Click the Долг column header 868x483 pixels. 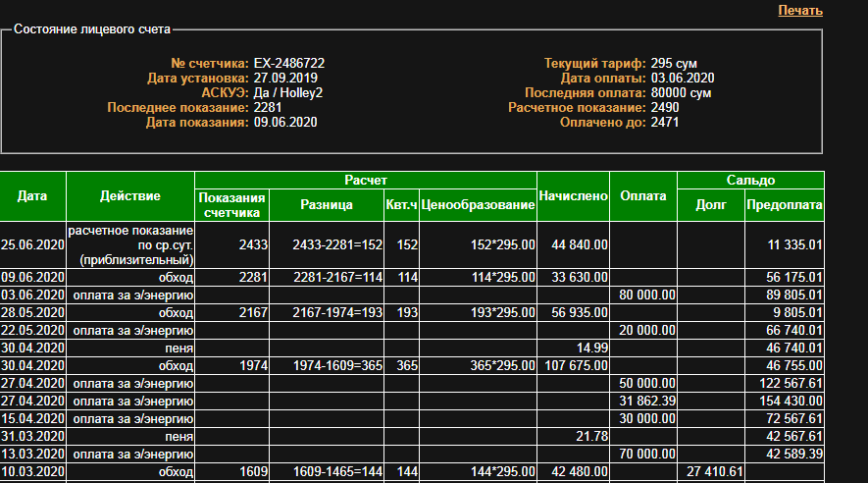pyautogui.click(x=711, y=204)
